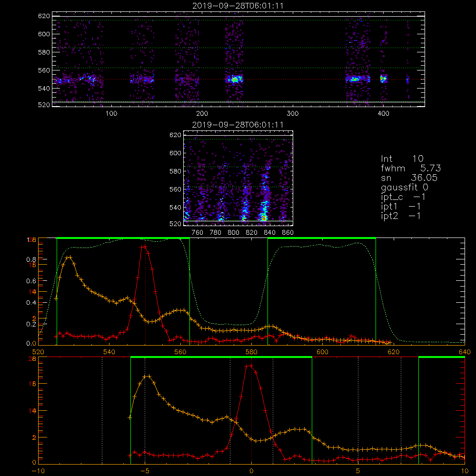Click x-axis label 400 on top spectrogram
The image size is (476, 476).
tap(383, 114)
